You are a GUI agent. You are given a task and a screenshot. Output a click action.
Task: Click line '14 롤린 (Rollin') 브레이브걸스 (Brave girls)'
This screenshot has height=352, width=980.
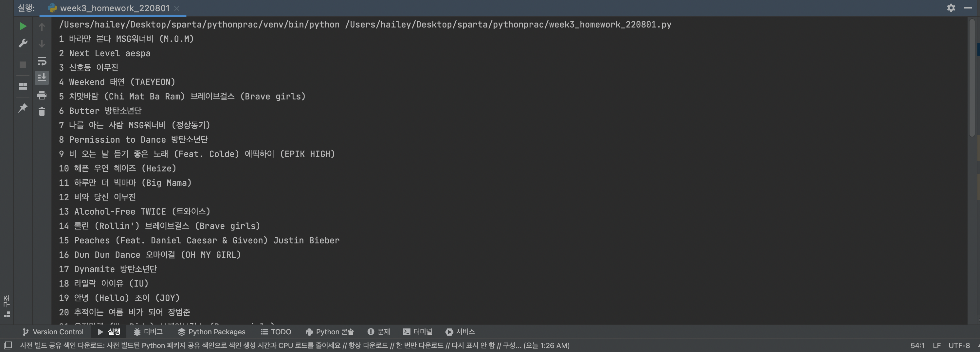click(159, 226)
